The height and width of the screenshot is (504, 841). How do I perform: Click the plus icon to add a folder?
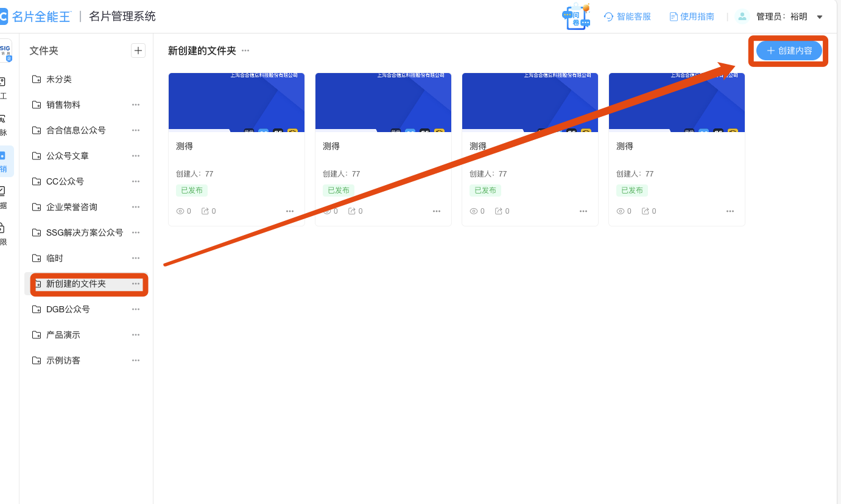tap(138, 51)
